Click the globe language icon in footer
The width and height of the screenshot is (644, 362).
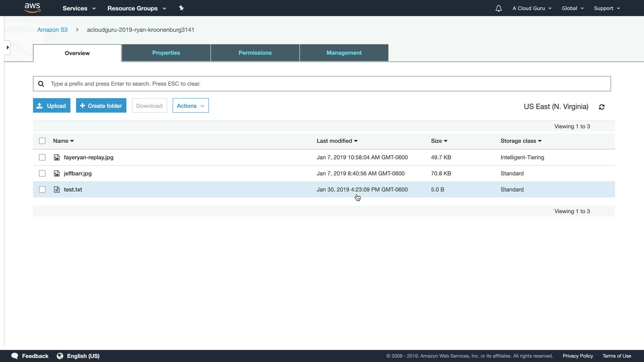tap(60, 356)
